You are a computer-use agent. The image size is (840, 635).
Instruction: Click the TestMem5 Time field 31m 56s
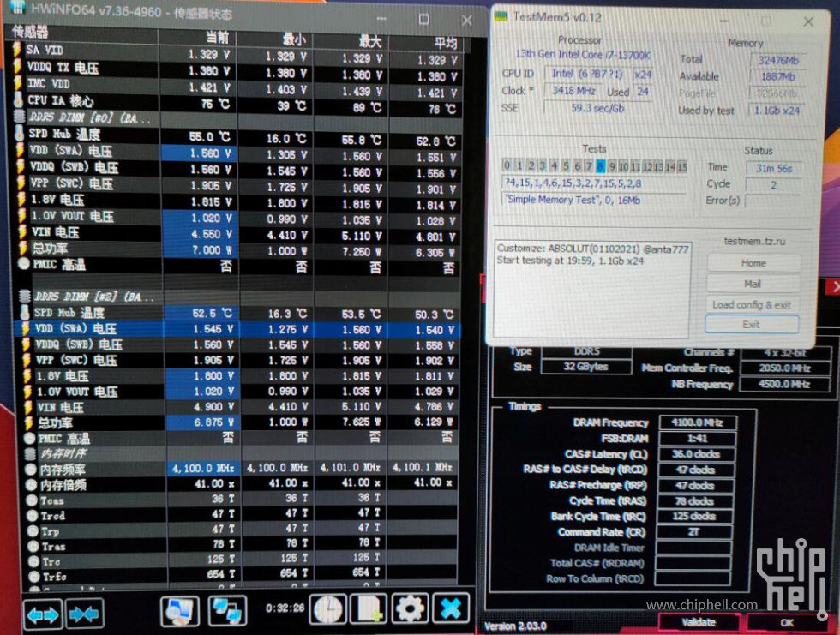point(773,168)
